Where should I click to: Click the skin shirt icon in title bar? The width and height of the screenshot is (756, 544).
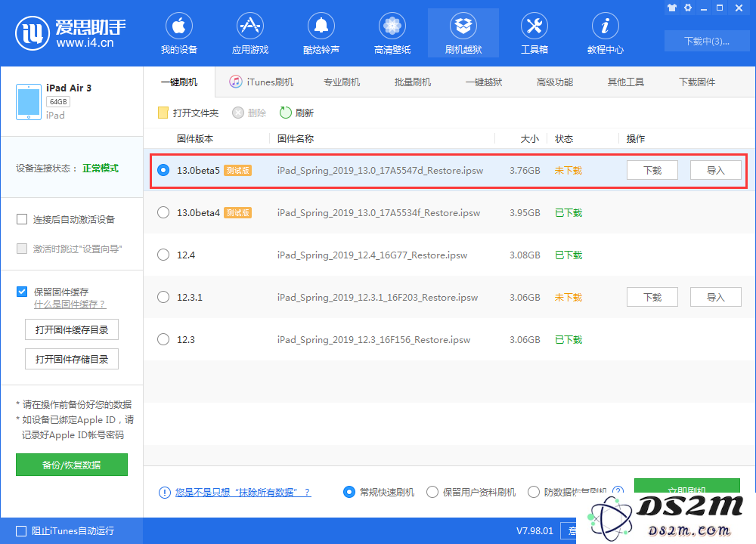[671, 8]
